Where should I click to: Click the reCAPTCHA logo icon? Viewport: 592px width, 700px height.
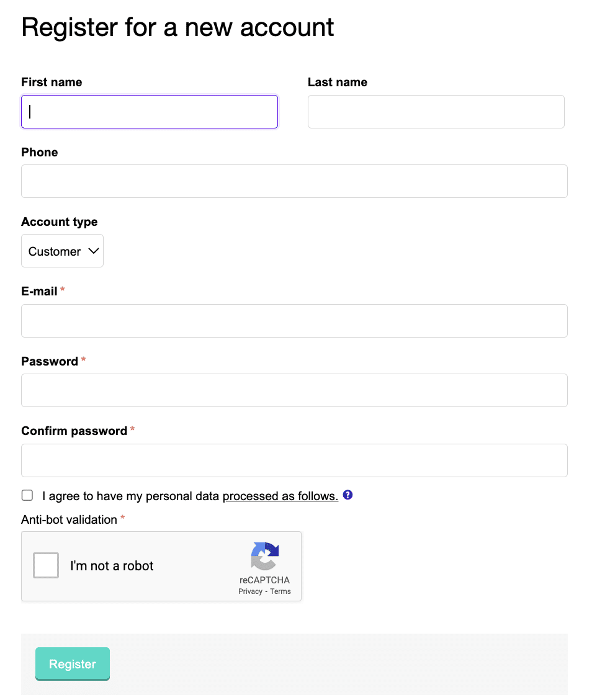click(265, 556)
